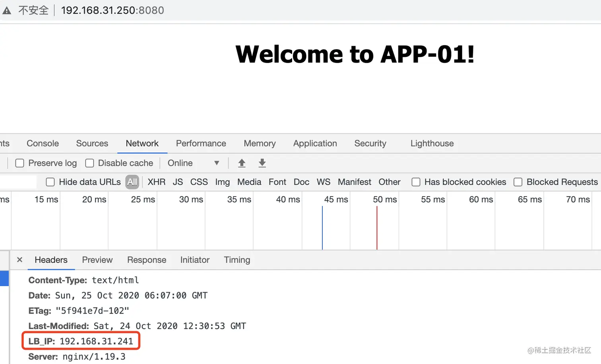
Task: Open the Lighthouse tab
Action: pos(432,143)
